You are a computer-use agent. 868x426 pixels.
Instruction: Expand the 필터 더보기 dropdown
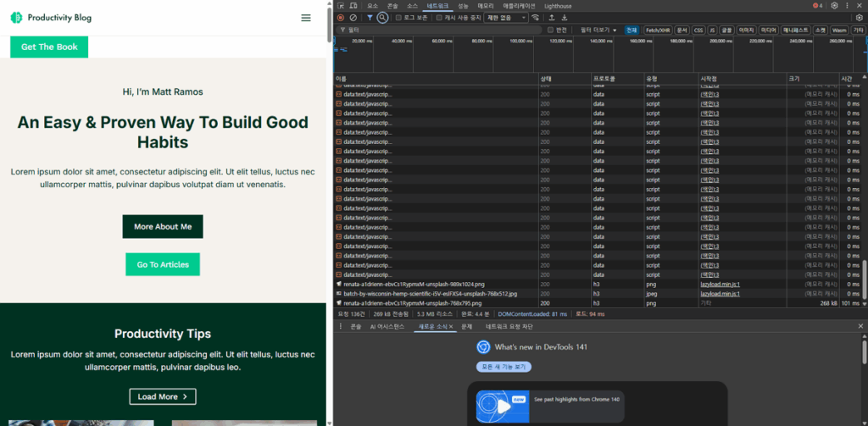coord(598,30)
